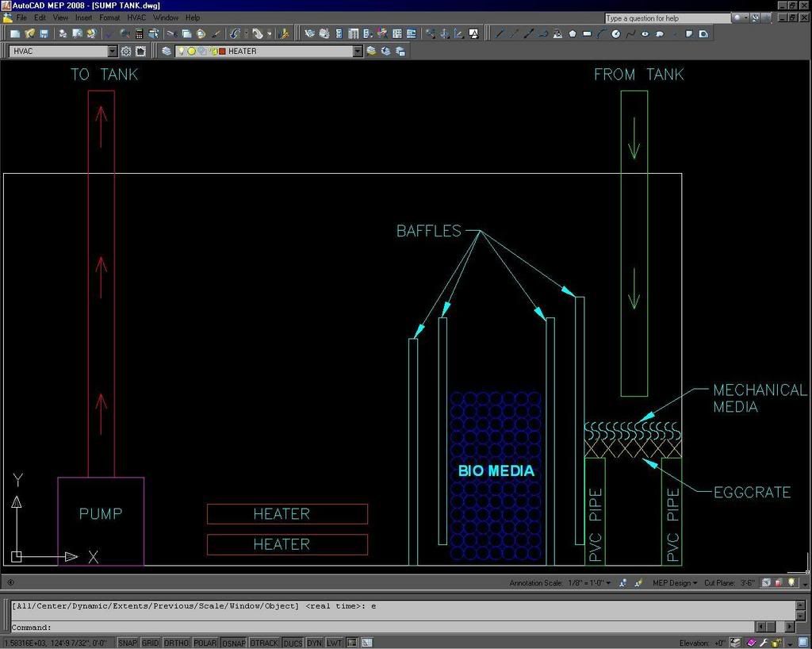Screen dimensions: 812x649
Task: Toggle layer on/off lightbulb in layer dropdown
Action: [x=181, y=52]
